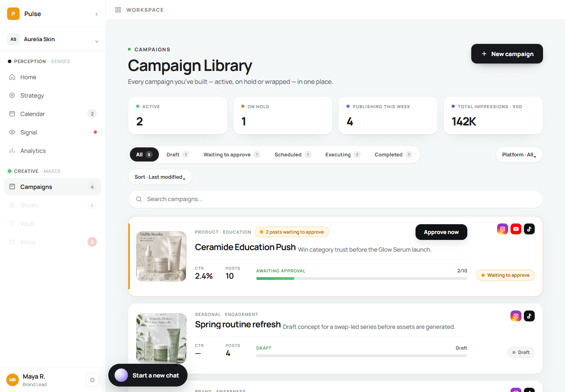Image resolution: width=565 pixels, height=392 pixels.
Task: Click the 2.4% CTR value
Action: [x=204, y=276]
